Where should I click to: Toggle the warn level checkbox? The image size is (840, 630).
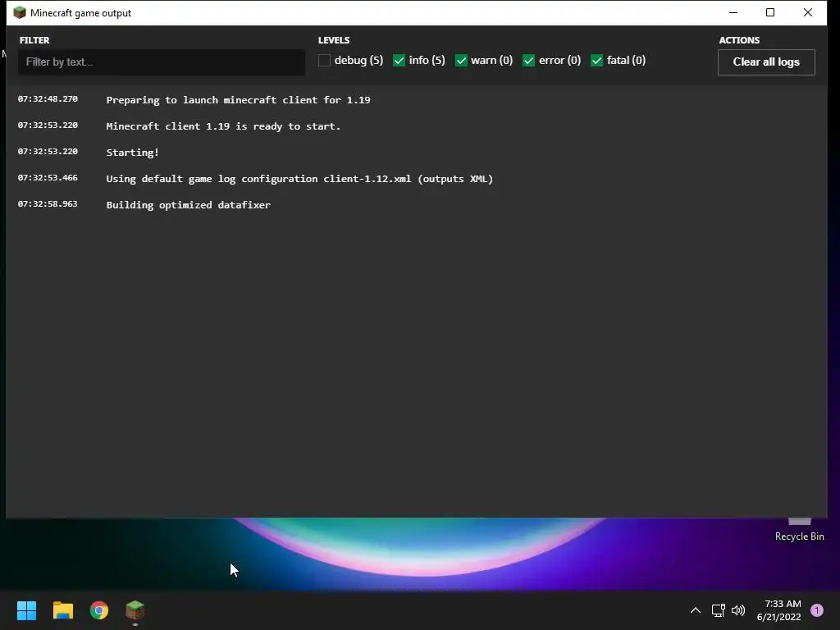tap(461, 61)
